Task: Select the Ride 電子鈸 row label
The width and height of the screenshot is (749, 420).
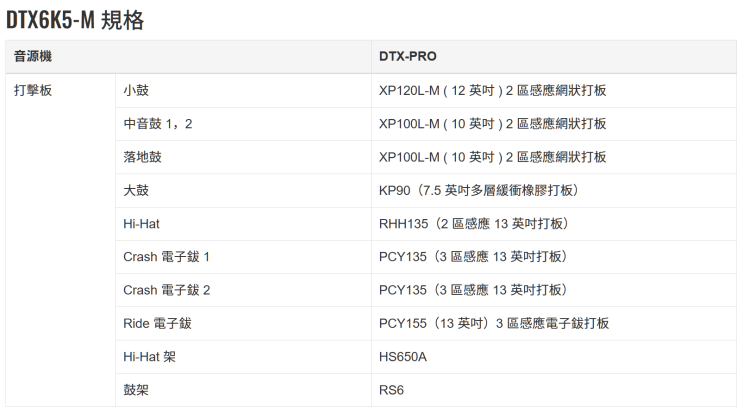Action: point(157,323)
